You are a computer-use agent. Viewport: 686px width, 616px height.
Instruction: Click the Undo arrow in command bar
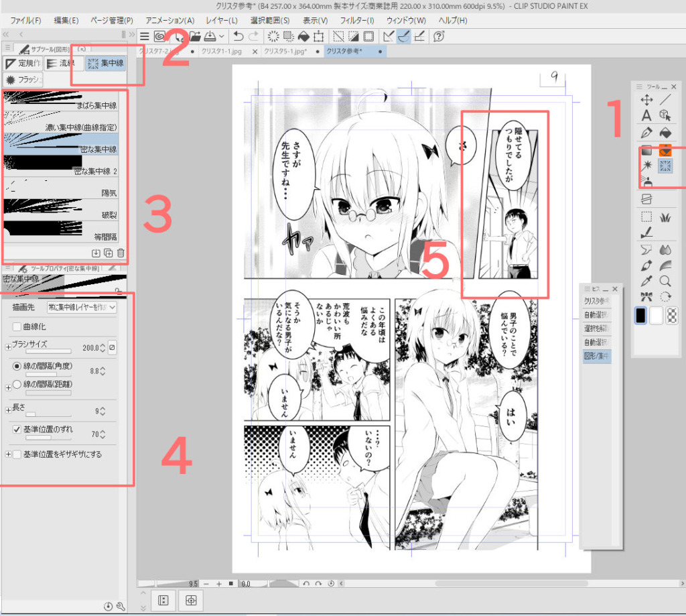tap(238, 36)
